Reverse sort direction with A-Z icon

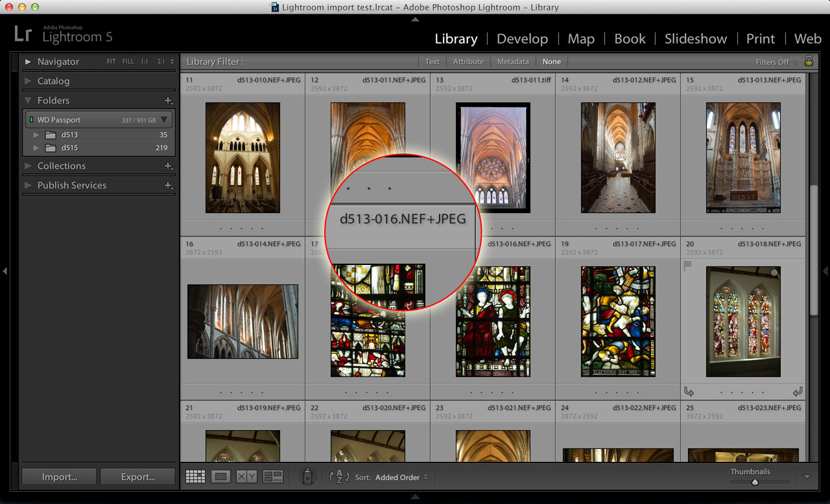[340, 477]
